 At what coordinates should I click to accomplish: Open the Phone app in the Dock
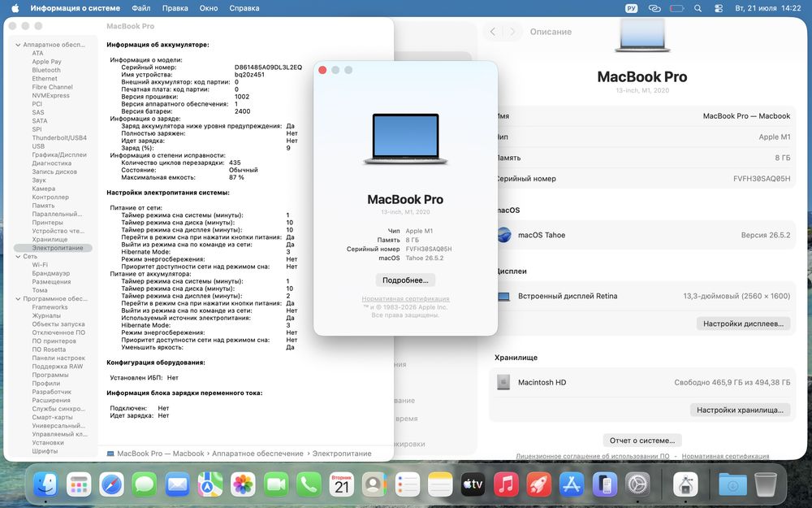pyautogui.click(x=309, y=485)
